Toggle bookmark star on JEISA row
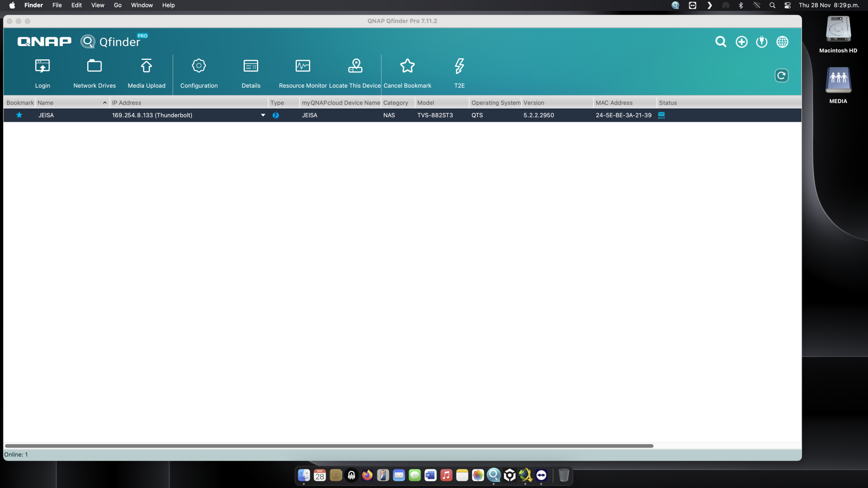Screen dimensions: 868x488 pos(19,115)
